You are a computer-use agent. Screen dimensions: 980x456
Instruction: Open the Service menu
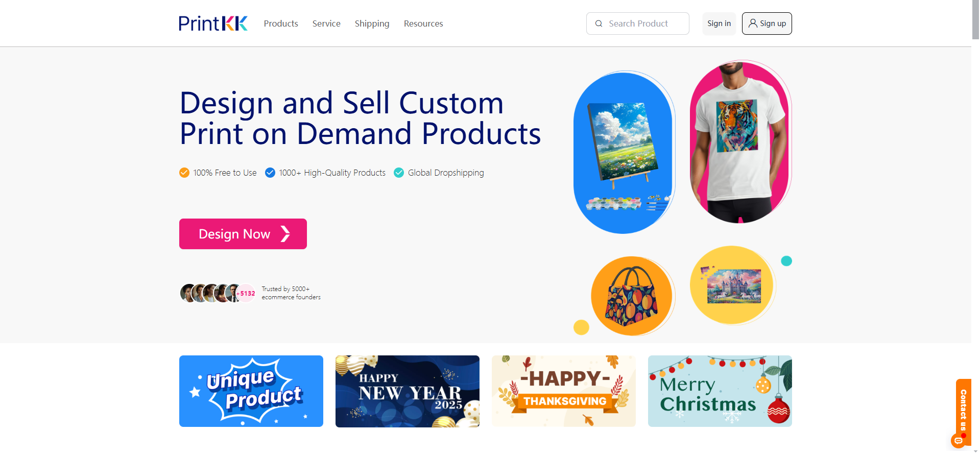(x=326, y=23)
